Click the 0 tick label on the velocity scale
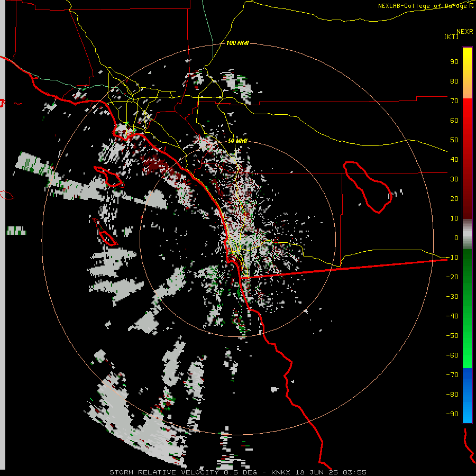Viewport: 476px width, 476px height. coord(456,237)
